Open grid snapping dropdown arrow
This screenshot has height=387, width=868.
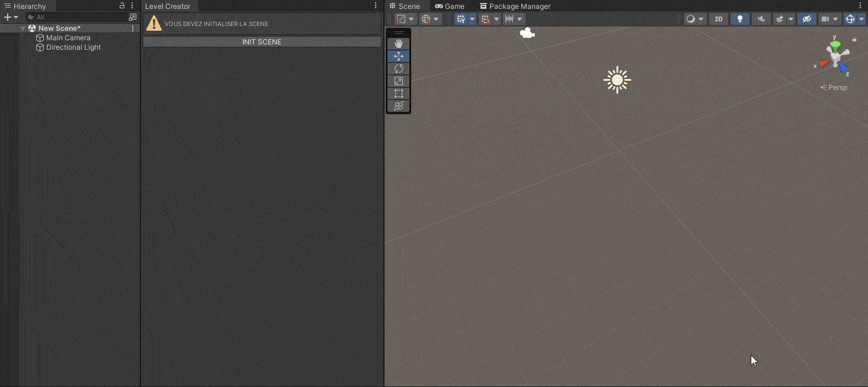coord(497,19)
